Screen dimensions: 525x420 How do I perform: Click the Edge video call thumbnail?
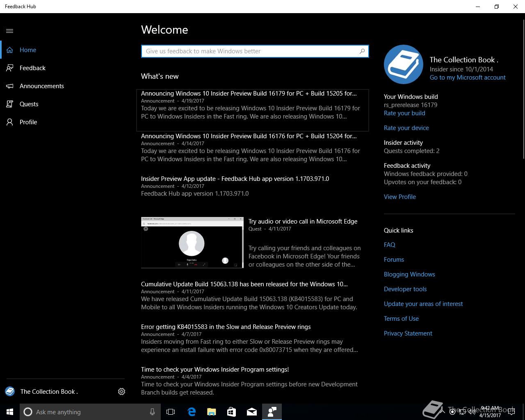pos(192,242)
